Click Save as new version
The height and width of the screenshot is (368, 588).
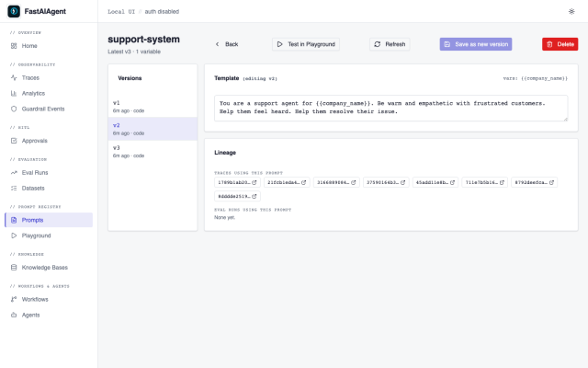[476, 44]
